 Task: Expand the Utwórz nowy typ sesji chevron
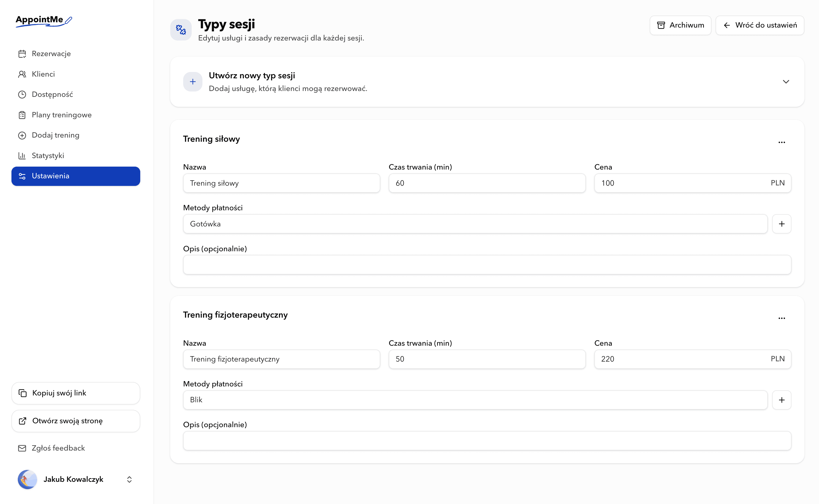(786, 82)
